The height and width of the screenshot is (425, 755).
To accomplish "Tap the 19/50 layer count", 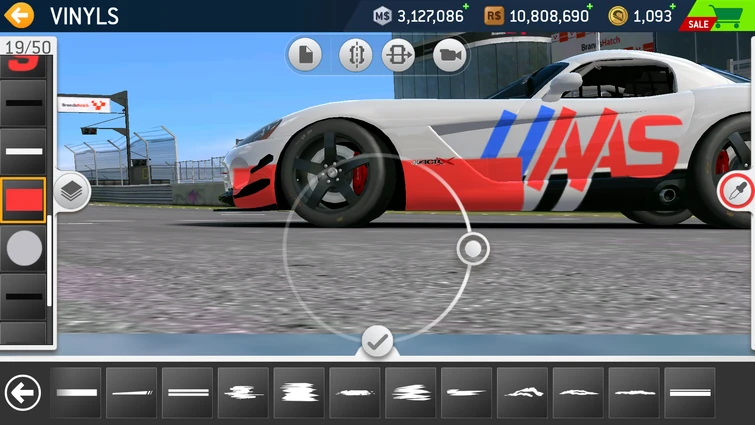I will (28, 47).
